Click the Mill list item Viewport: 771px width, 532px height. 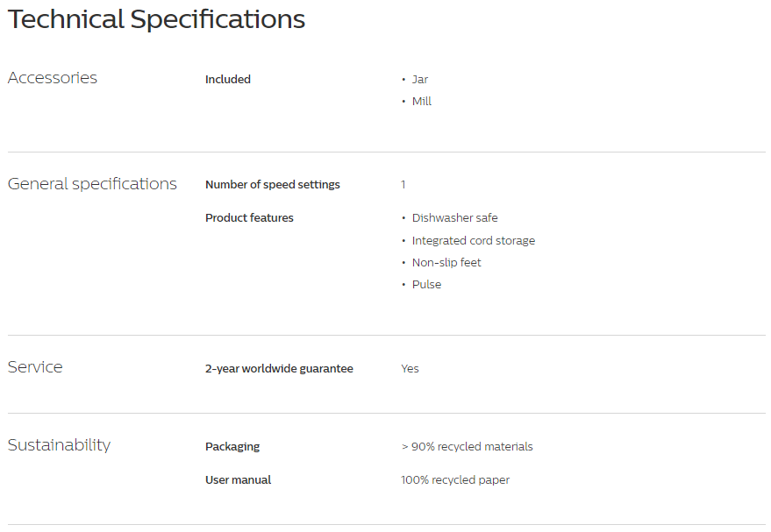pyautogui.click(x=421, y=101)
